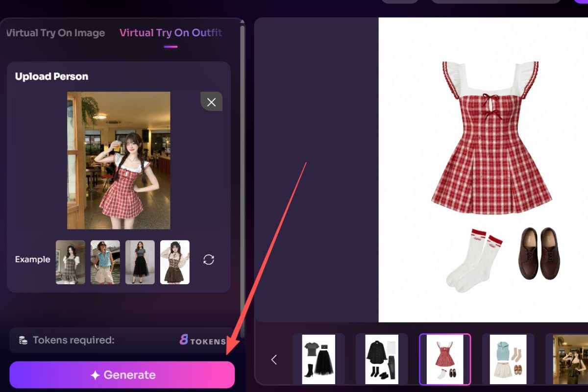Click the coins icon beside Tokens required
Viewport: 588px width, 392px height.
point(23,340)
